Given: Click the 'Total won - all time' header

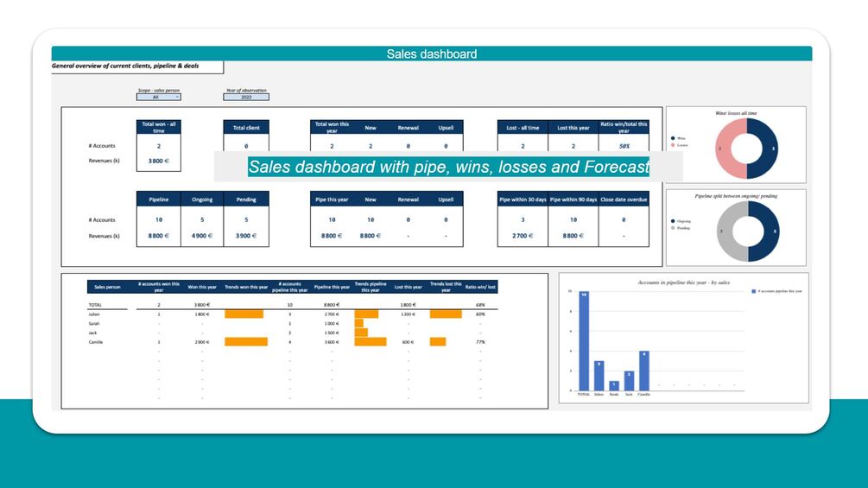Looking at the screenshot, I should coord(159,127).
